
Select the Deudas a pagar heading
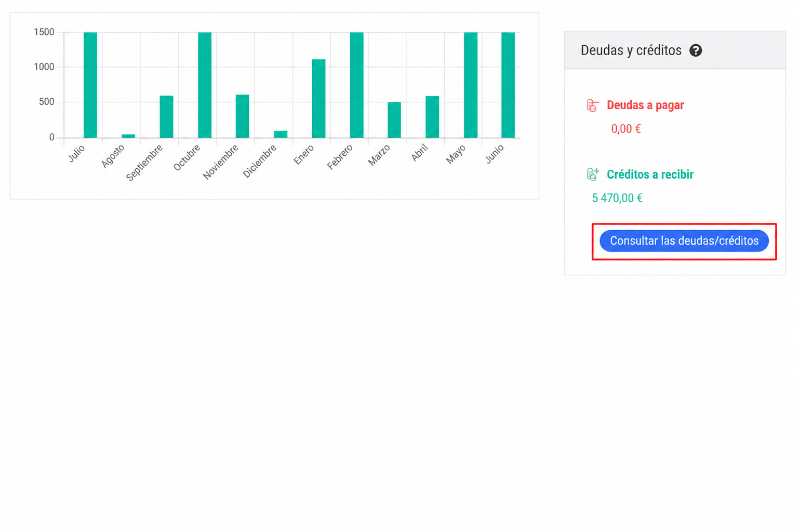pos(645,105)
